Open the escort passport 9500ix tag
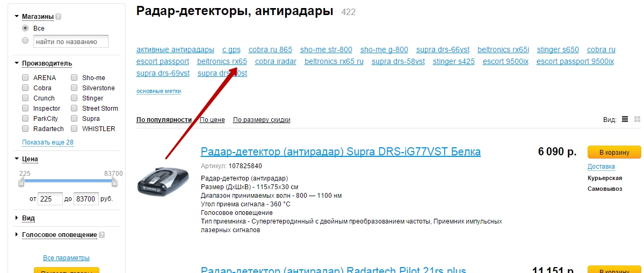This screenshot has height=273, width=644. [575, 62]
